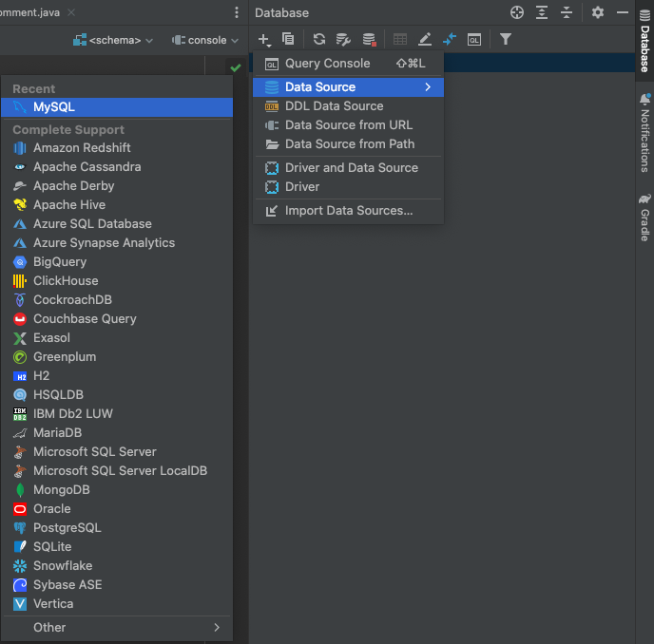Open the Notifications side tab
This screenshot has width=654, height=644.
pyautogui.click(x=644, y=133)
